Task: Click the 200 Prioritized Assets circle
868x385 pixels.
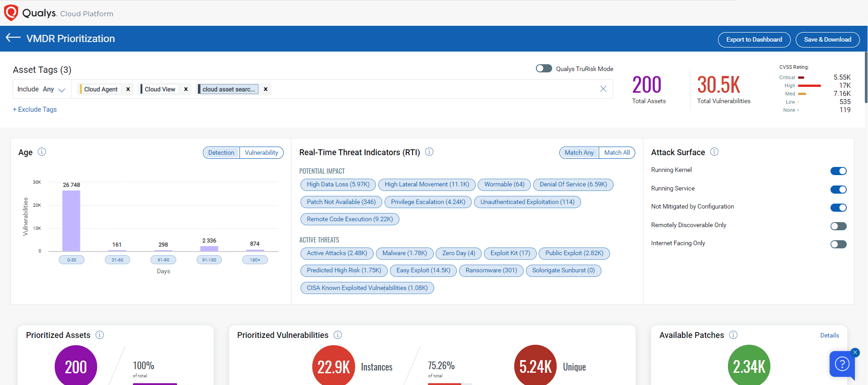Action: pyautogui.click(x=76, y=365)
